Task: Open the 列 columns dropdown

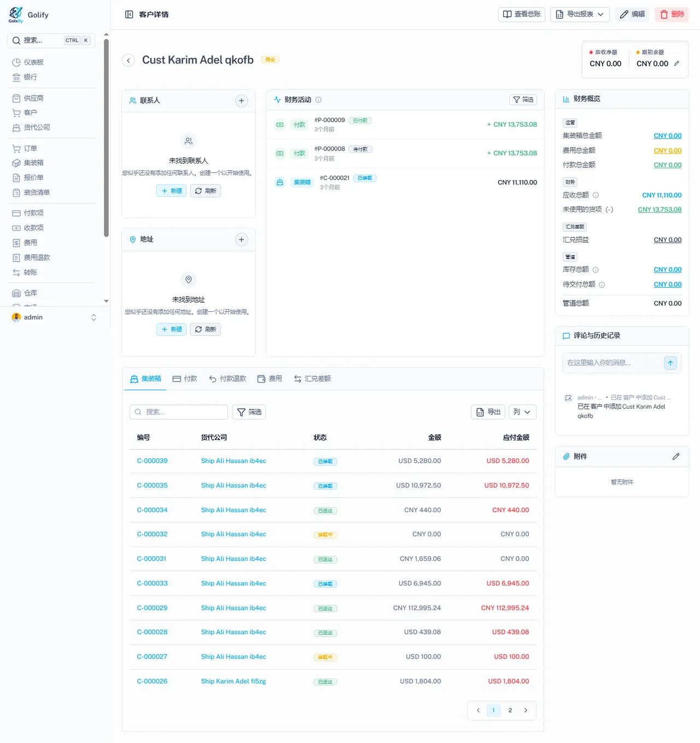Action: pyautogui.click(x=522, y=412)
